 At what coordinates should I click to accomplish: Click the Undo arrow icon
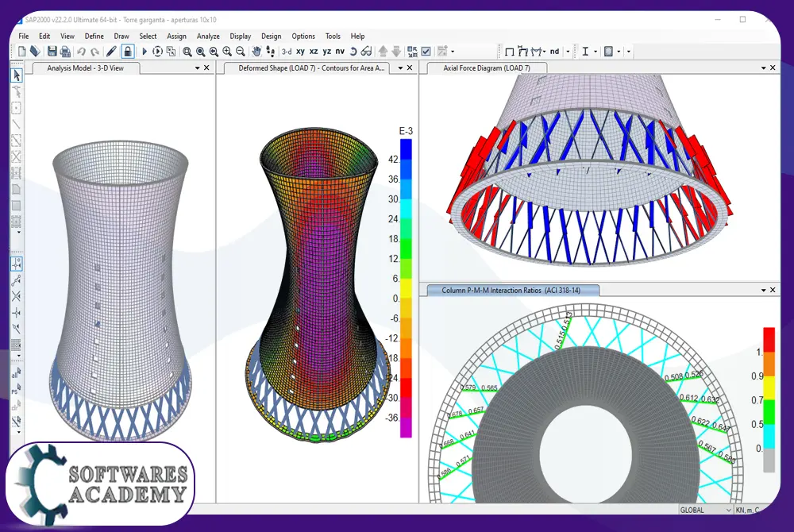pos(82,51)
